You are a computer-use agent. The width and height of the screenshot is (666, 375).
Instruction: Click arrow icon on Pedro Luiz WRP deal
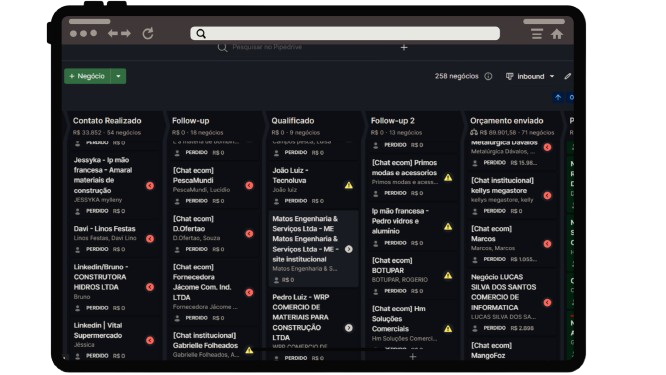coord(349,328)
